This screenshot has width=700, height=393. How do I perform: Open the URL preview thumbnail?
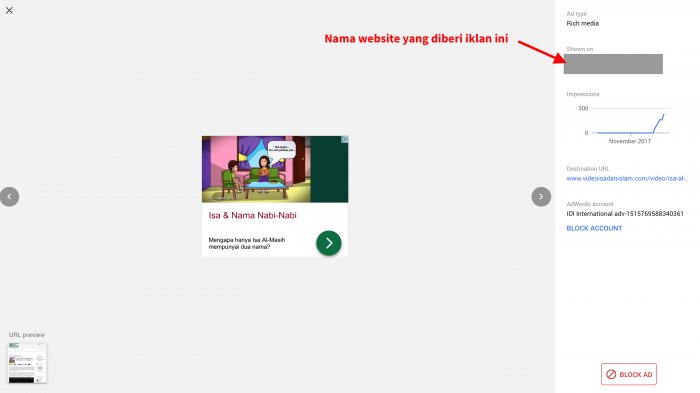click(x=27, y=363)
